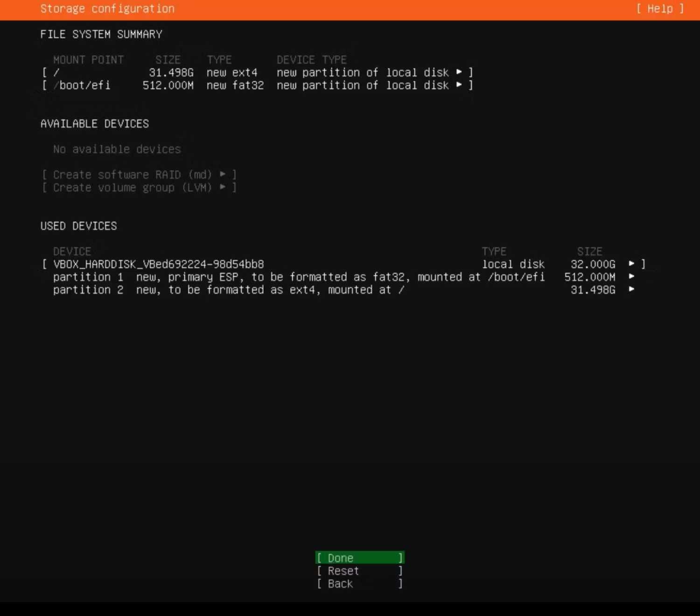Viewport: 700px width, 616px height.
Task: Click the 'local disk' type of VBOX_HARDDISK
Action: [513, 264]
